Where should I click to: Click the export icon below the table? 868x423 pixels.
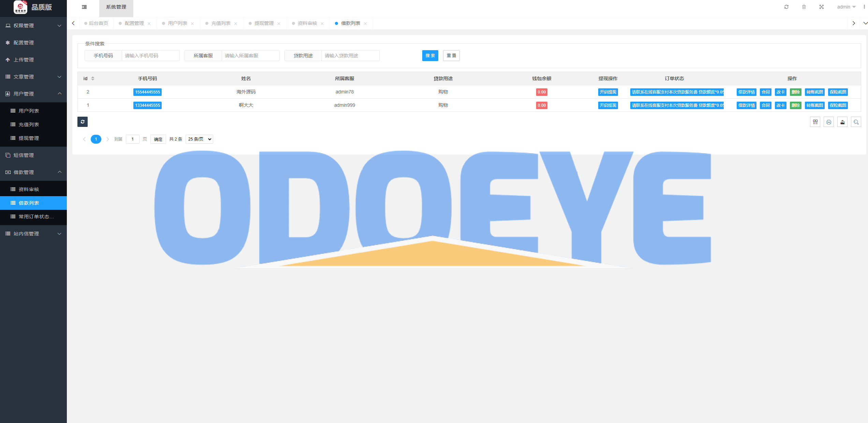(x=842, y=122)
